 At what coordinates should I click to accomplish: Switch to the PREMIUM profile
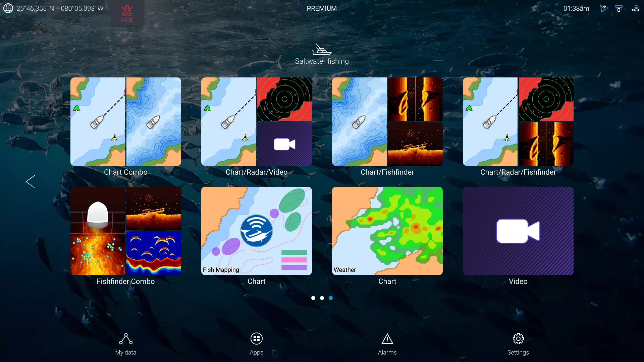click(322, 8)
